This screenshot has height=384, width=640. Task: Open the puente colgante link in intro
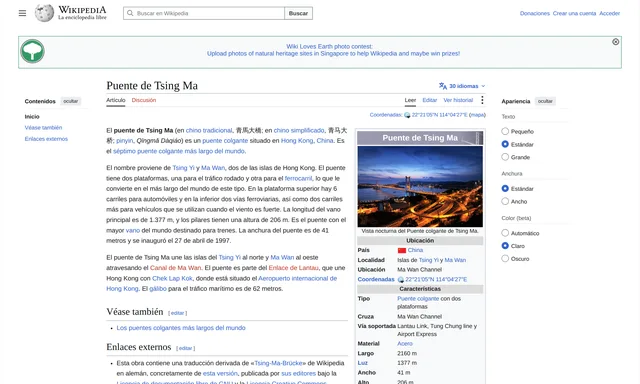pos(225,140)
